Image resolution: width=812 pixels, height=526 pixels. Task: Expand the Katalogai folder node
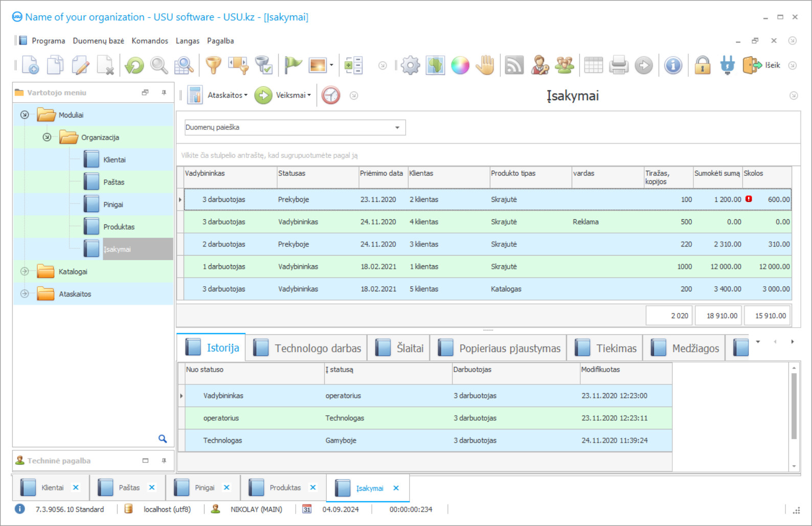click(x=25, y=271)
